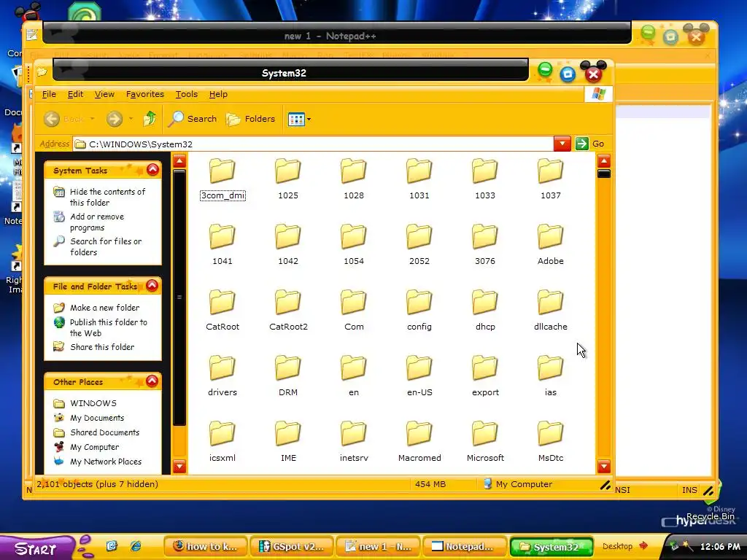Image resolution: width=747 pixels, height=560 pixels.
Task: Select the drivers folder
Action: click(x=222, y=376)
